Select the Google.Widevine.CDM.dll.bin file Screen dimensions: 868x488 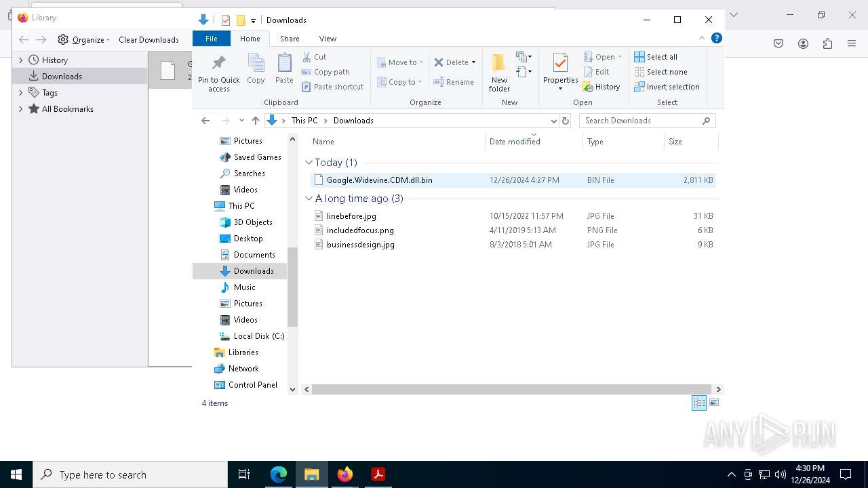pos(513,180)
